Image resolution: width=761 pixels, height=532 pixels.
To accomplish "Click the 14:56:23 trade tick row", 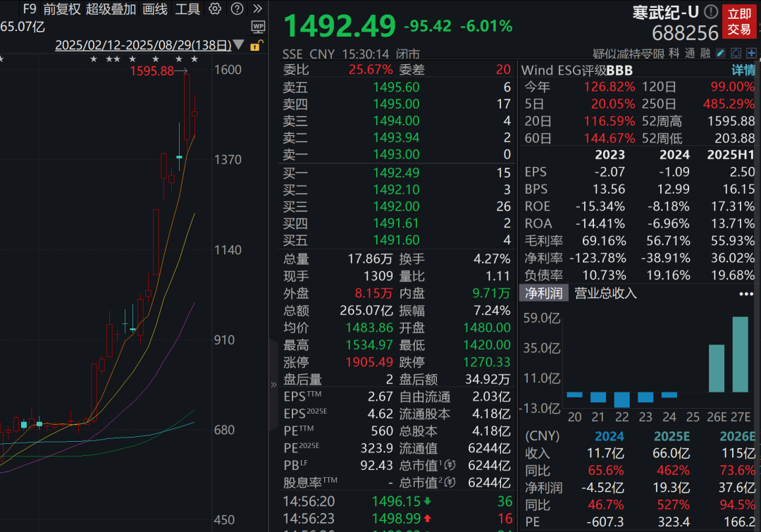I will pos(396,519).
